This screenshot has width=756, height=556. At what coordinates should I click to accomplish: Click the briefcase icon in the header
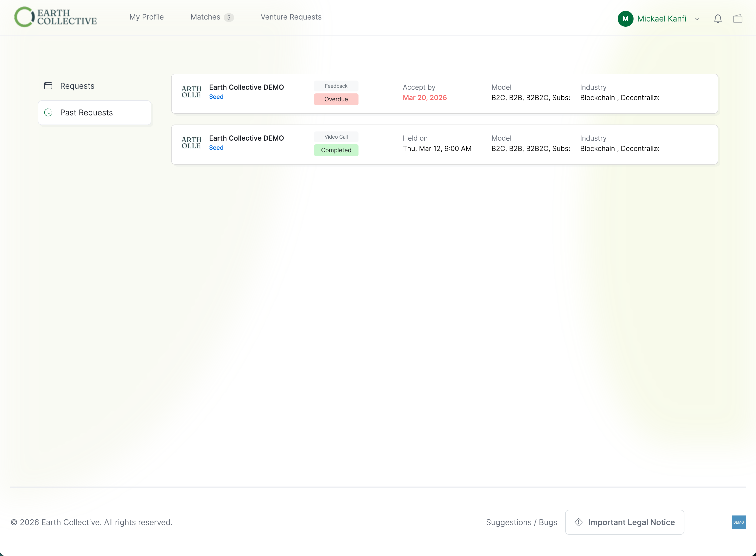coord(738,19)
